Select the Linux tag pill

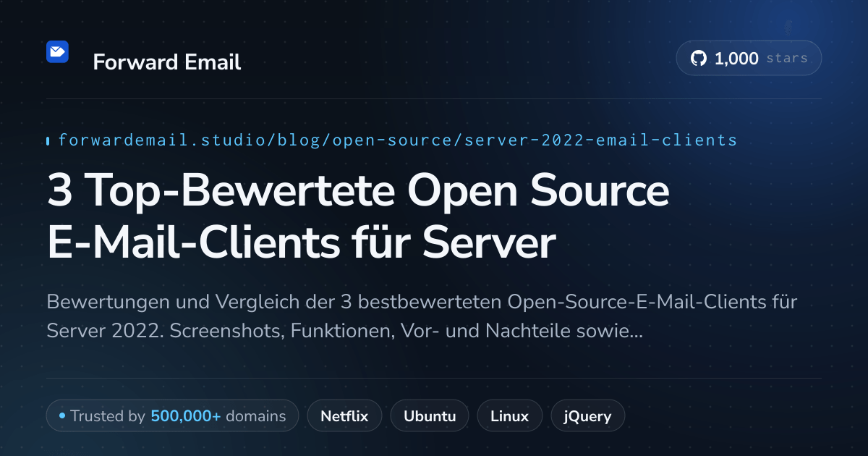pyautogui.click(x=509, y=416)
